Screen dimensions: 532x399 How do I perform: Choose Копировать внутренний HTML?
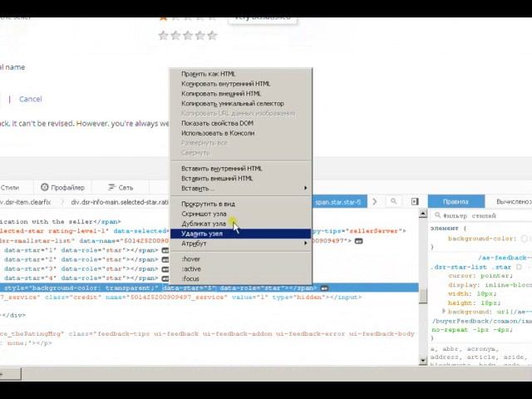click(x=240, y=84)
